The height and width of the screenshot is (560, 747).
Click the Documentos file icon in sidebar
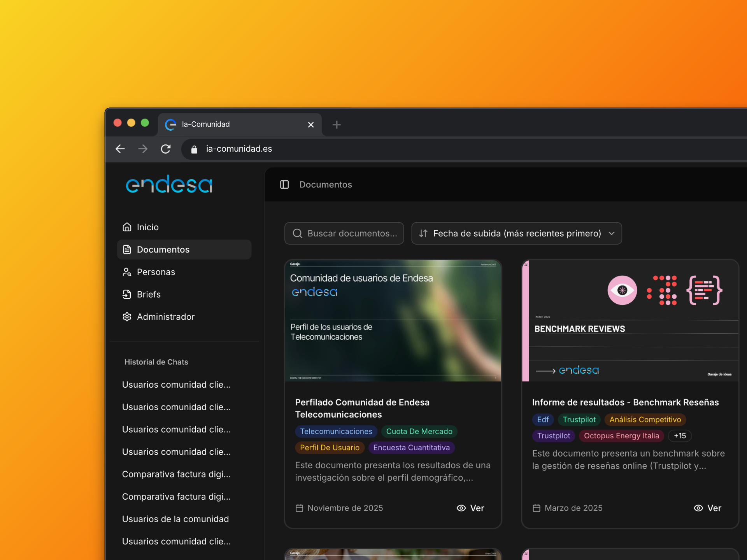click(x=127, y=249)
